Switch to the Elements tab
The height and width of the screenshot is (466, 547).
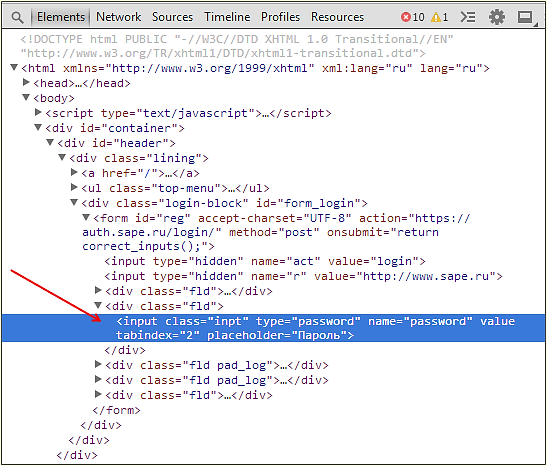[61, 17]
